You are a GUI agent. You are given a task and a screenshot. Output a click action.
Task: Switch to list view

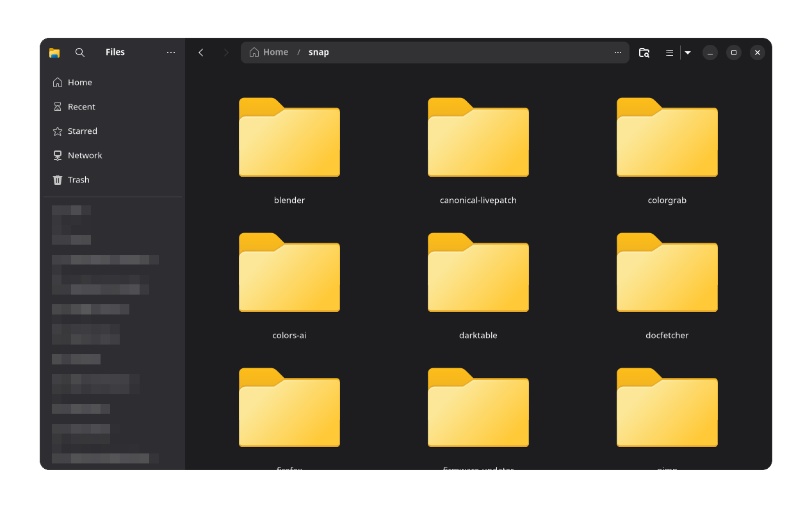point(669,52)
